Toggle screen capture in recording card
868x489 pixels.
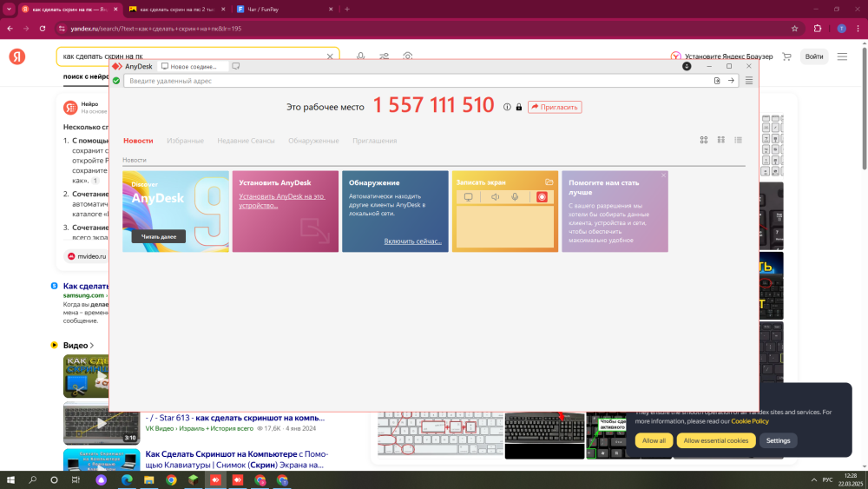[469, 197]
